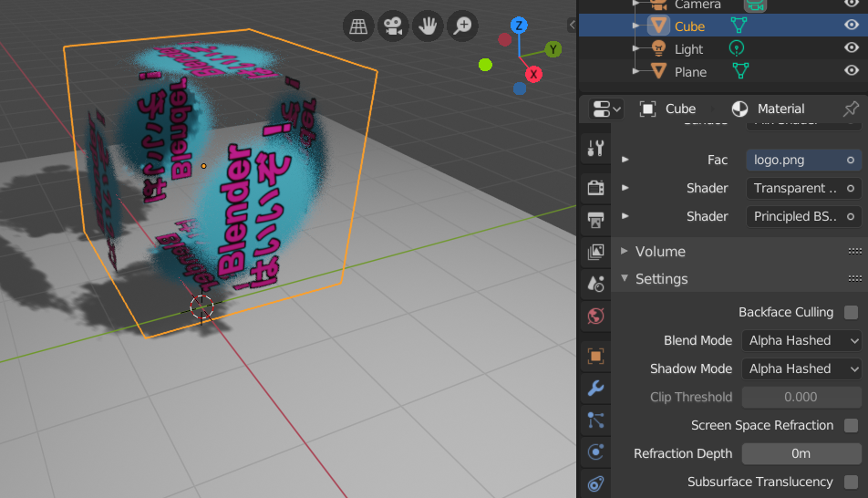Hide the Light object in viewport

[852, 47]
